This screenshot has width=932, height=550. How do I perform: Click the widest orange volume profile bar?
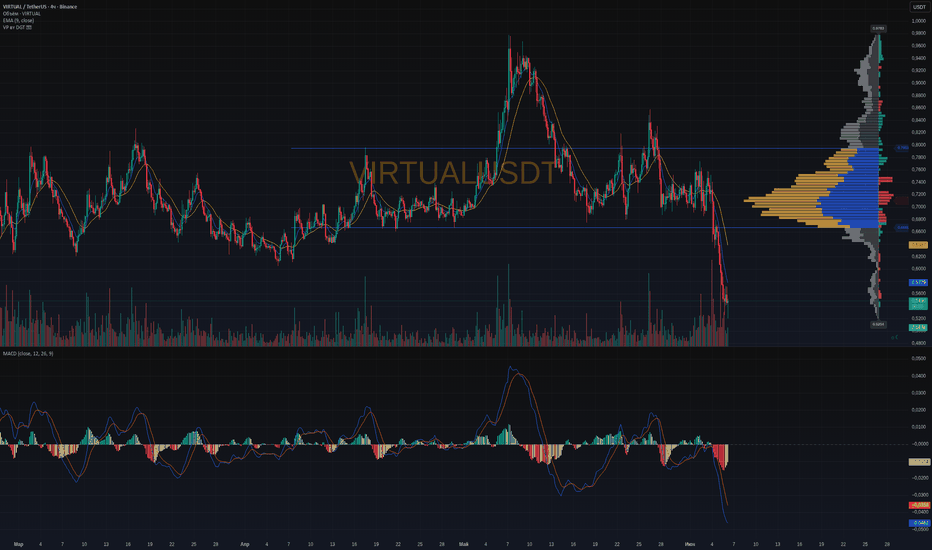click(782, 200)
